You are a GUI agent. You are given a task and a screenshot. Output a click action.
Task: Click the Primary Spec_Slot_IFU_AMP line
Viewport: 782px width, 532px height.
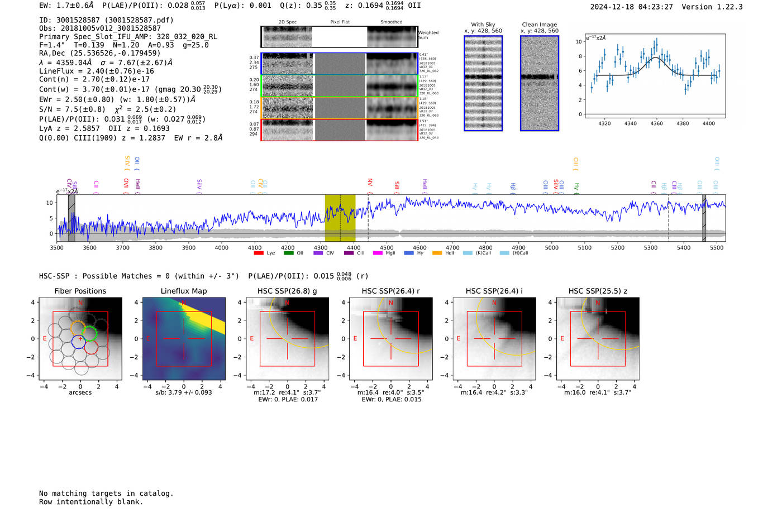(128, 37)
